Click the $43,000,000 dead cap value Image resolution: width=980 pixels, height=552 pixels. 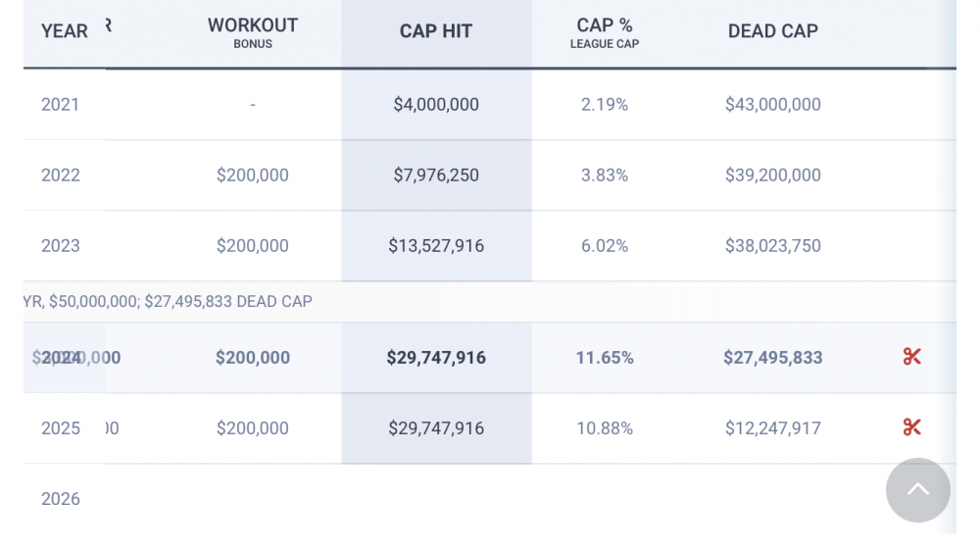[x=773, y=105]
